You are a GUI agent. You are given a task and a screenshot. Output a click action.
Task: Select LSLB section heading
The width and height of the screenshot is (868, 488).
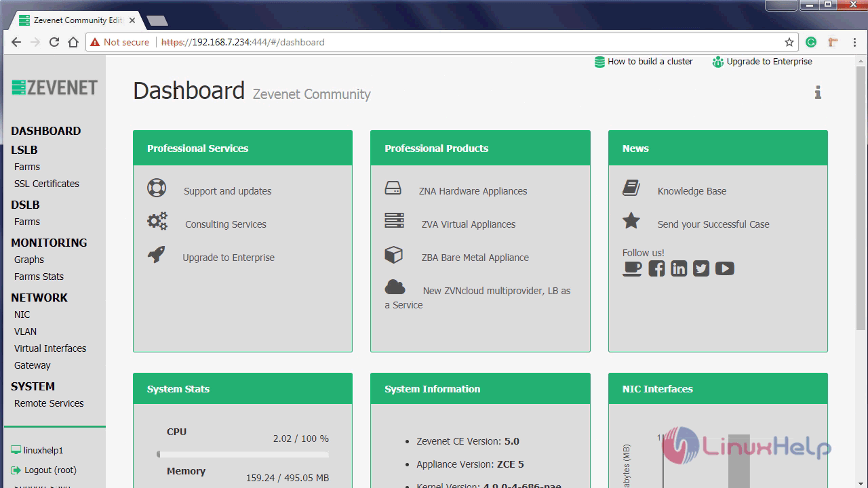click(24, 150)
